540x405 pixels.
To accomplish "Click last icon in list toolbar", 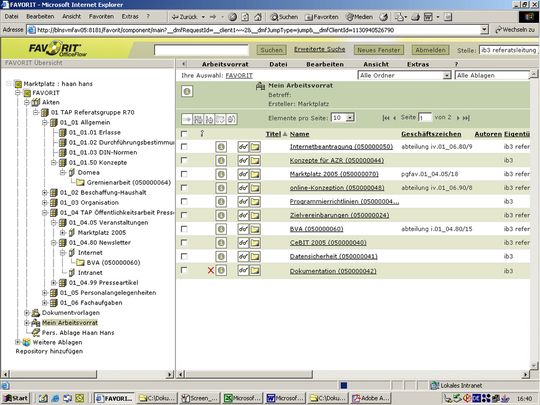I will (x=231, y=119).
